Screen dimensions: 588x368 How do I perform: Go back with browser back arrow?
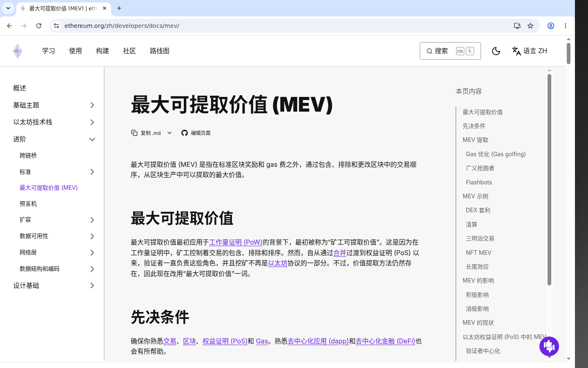coord(9,26)
